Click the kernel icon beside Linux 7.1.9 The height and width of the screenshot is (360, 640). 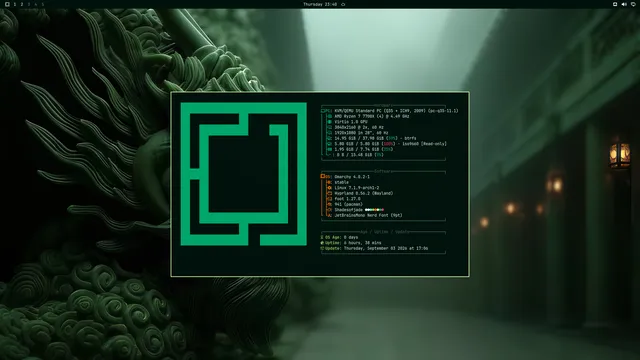330,188
